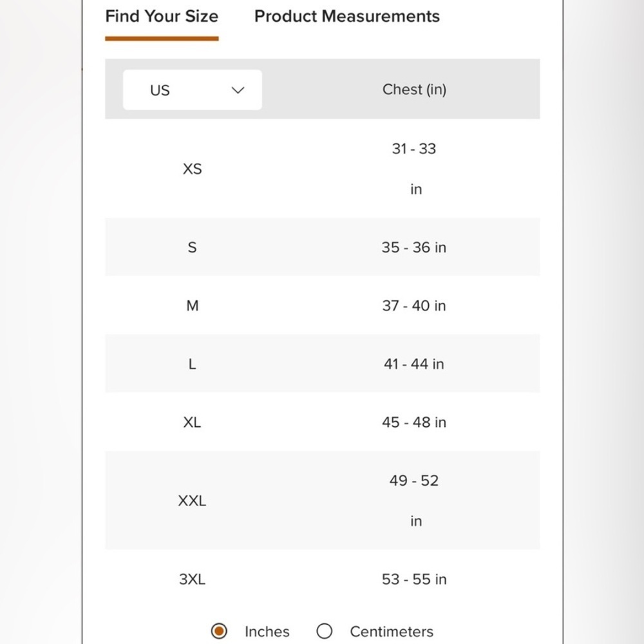Click the 3XL size row label
644x644 pixels.
click(192, 579)
